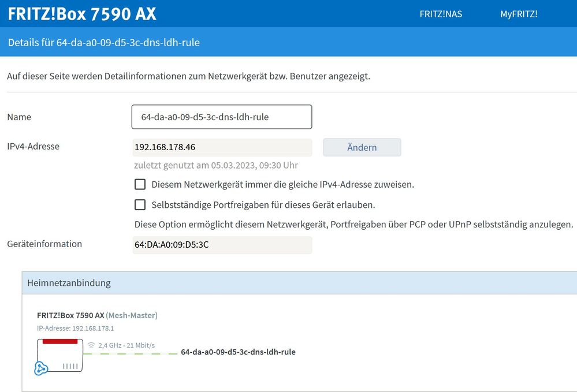Enable always assigning the same IPv4 address
Viewport: 577px width, 392px height.
[139, 184]
